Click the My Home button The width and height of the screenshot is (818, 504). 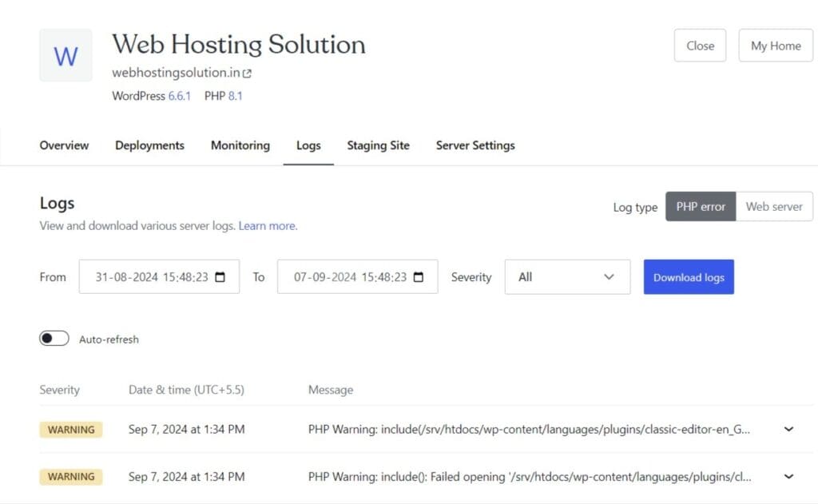774,46
